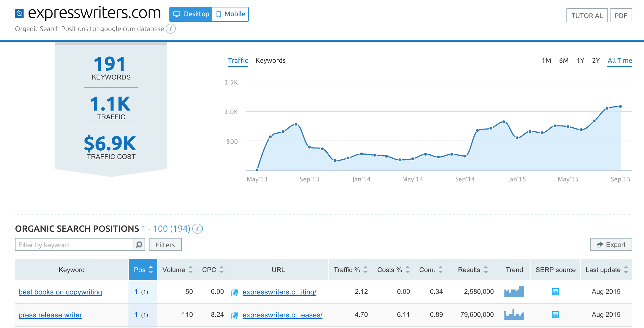This screenshot has height=328, width=644.
Task: Click the URL column header
Action: click(278, 270)
